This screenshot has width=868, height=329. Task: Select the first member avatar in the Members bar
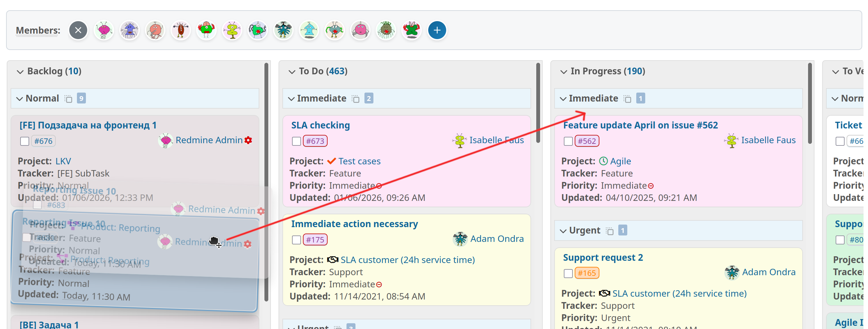pyautogui.click(x=104, y=30)
